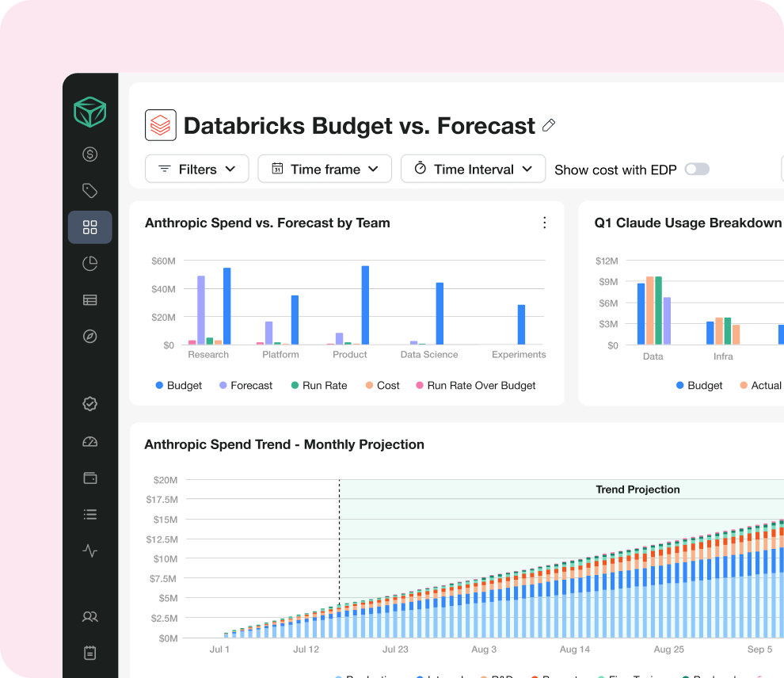Open the Time Interval dropdown
This screenshot has height=678, width=784.
click(473, 169)
